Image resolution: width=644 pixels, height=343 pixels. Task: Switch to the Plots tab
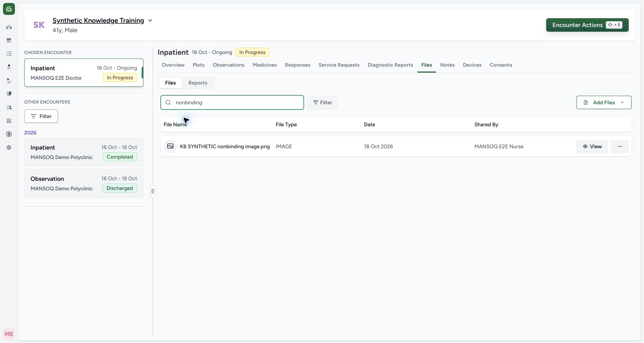coord(199,65)
